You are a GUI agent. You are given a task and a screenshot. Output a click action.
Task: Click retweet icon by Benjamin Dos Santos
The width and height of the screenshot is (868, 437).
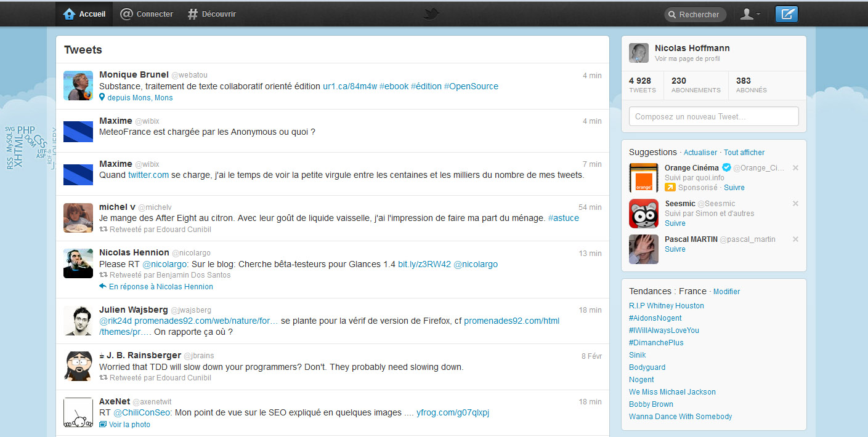103,275
